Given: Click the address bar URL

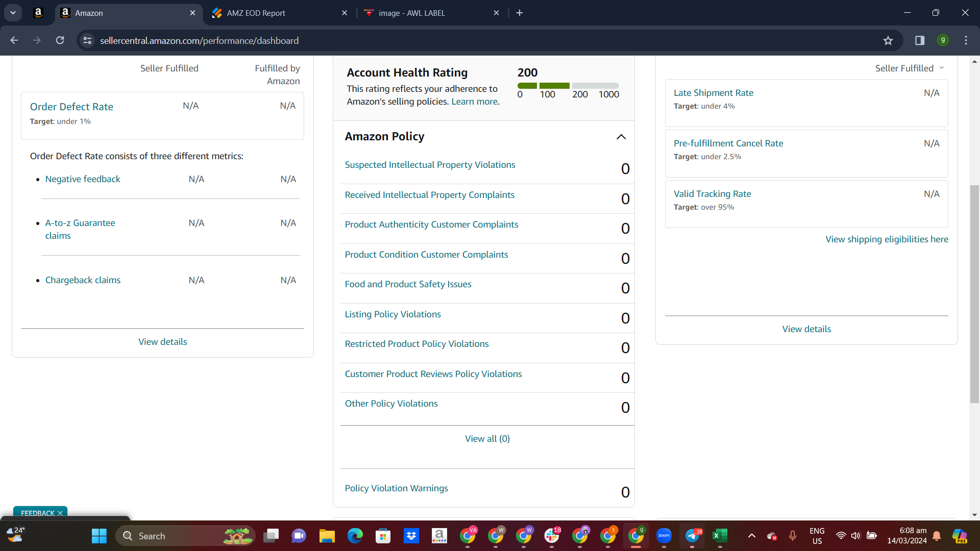Looking at the screenshot, I should pyautogui.click(x=199, y=40).
